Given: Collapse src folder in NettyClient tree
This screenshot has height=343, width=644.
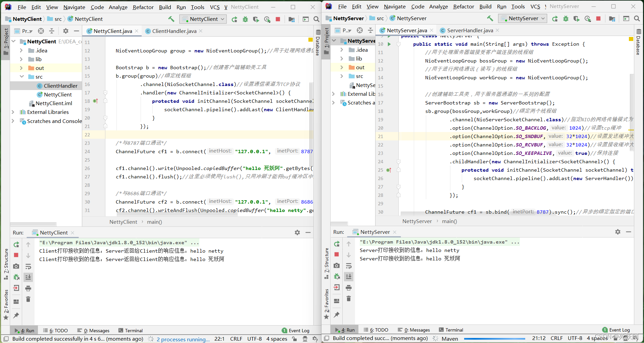Looking at the screenshot, I should (21, 77).
